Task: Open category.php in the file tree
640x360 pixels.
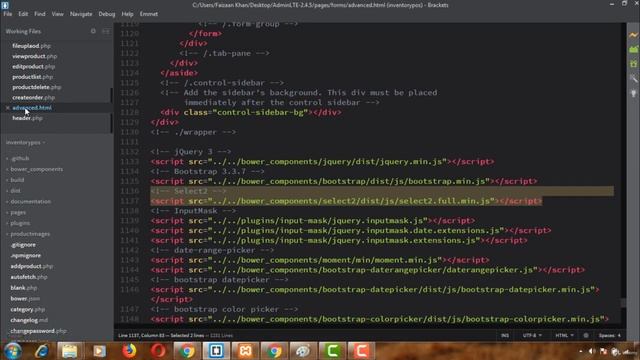Action: [28, 309]
